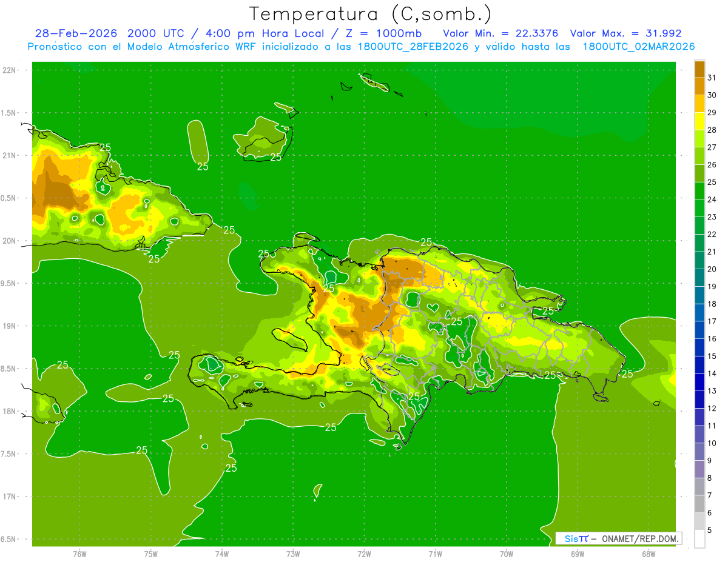Select the date text '28-Feb-2026'
This screenshot has width=728, height=562.
76,33
